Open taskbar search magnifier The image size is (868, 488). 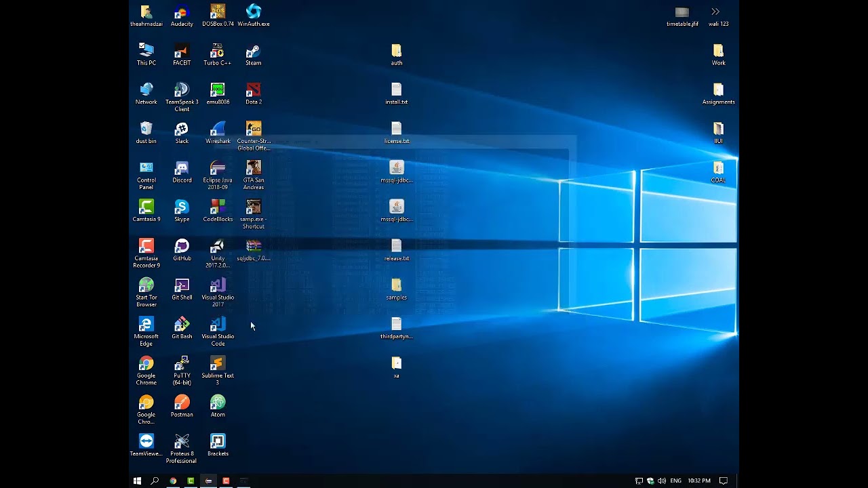point(155,481)
